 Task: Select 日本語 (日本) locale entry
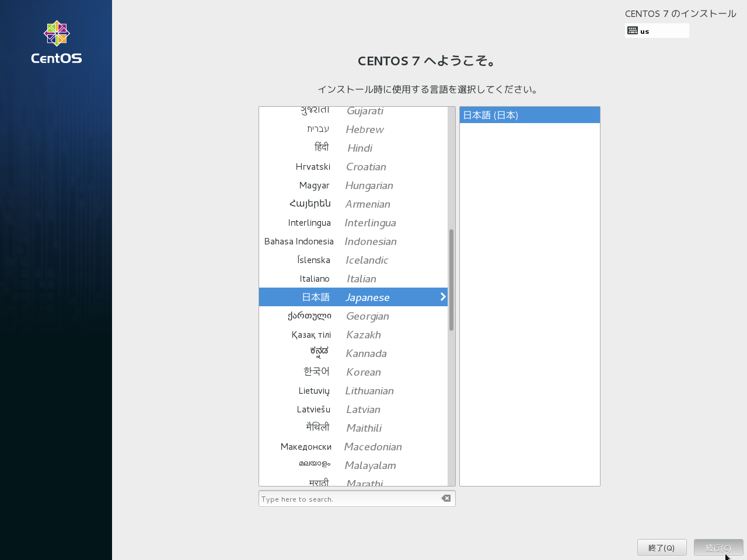529,115
